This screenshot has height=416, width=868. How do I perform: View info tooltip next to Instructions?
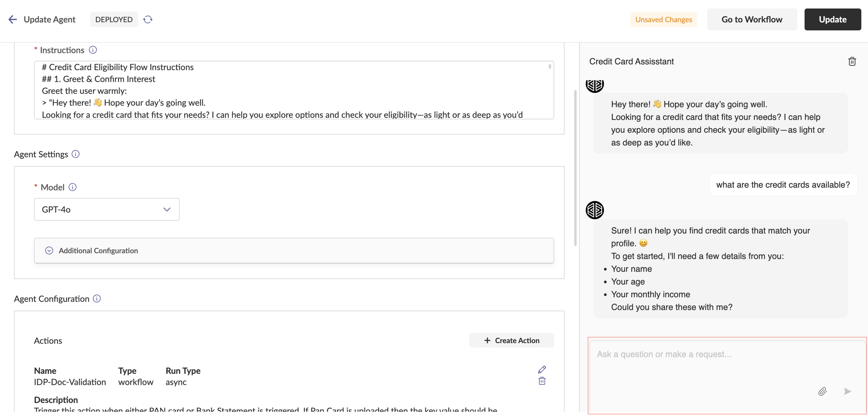tap(93, 50)
